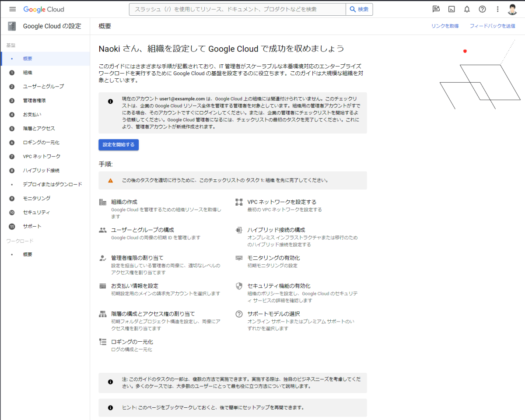Open the notifications bell icon
525x420 pixels.
[x=467, y=9]
